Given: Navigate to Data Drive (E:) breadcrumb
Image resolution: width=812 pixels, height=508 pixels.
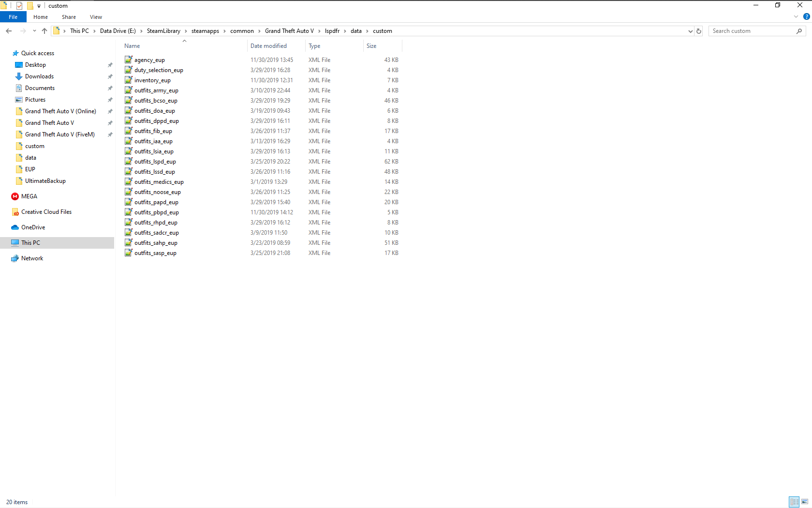Looking at the screenshot, I should (x=118, y=31).
